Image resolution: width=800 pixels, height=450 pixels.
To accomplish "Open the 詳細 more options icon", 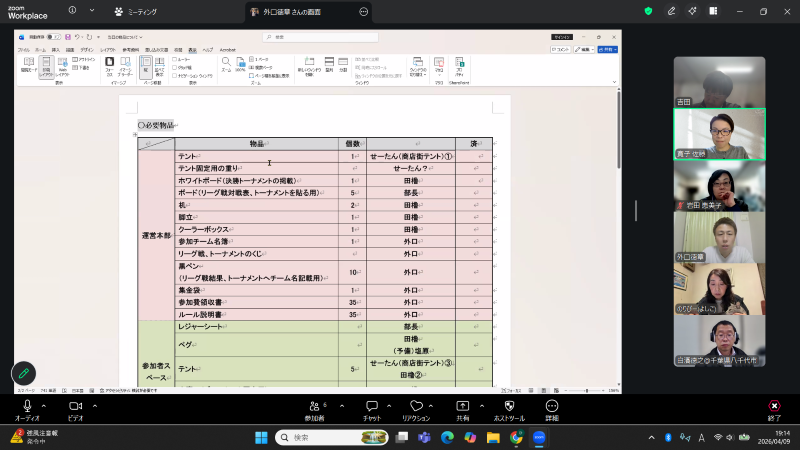I will [552, 405].
